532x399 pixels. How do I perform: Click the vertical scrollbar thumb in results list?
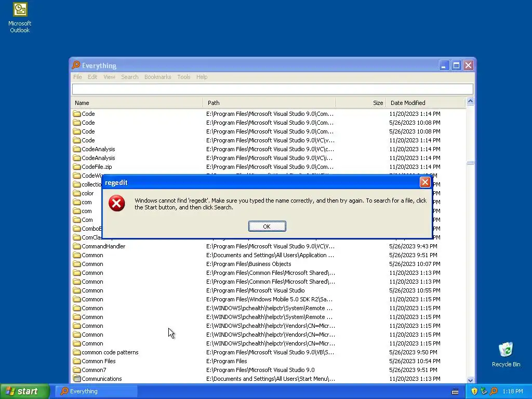470,163
